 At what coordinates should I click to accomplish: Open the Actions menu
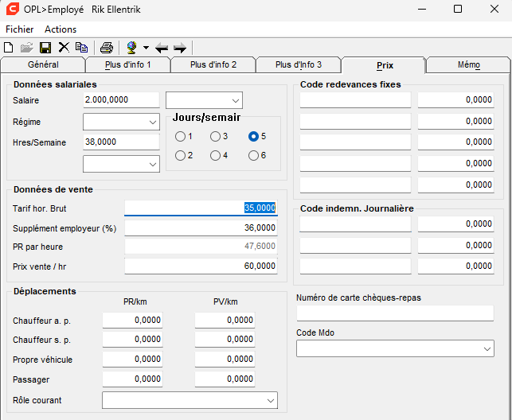tap(61, 29)
